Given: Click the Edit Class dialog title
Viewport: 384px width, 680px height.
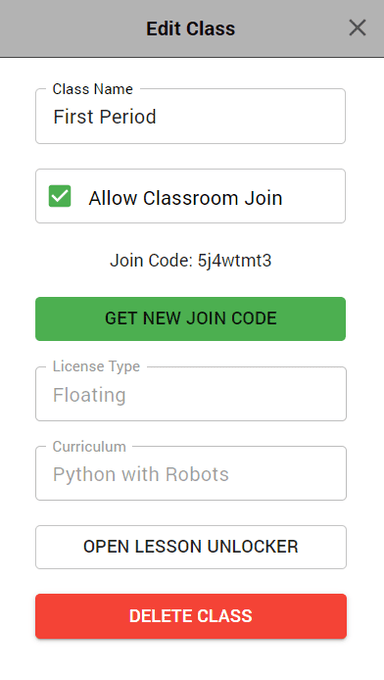Looking at the screenshot, I should pos(190,29).
